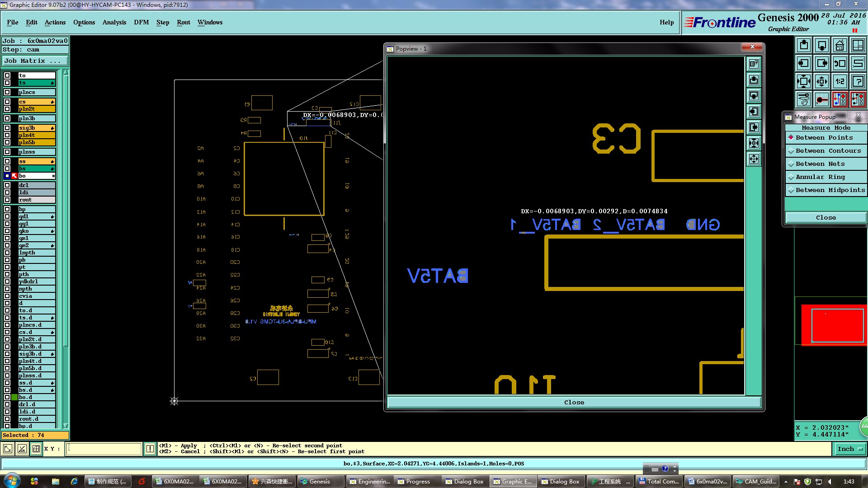Expand the Job Matrix button
Image resolution: width=868 pixels, height=488 pixels.
[x=35, y=61]
